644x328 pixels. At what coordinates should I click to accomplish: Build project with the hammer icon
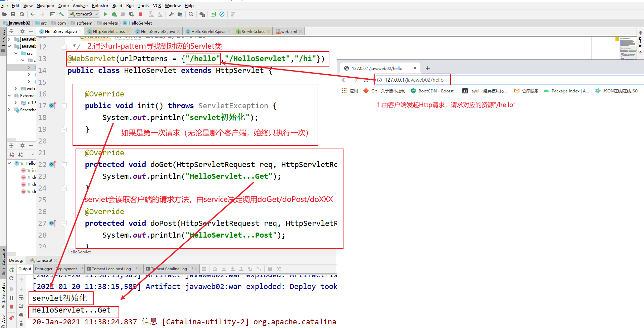tap(61, 14)
